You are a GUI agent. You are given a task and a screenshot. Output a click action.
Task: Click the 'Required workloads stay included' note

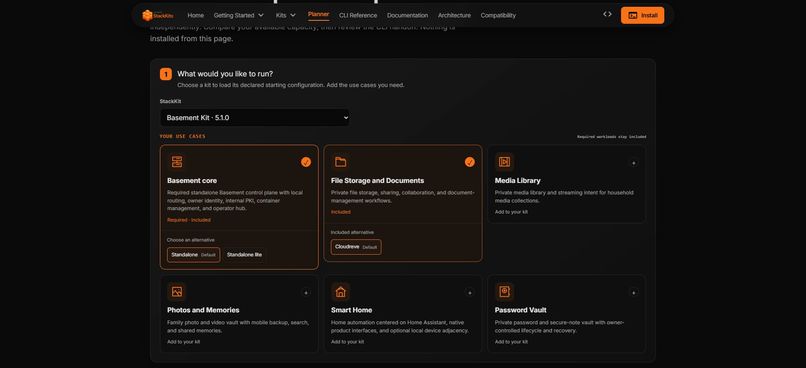point(612,137)
